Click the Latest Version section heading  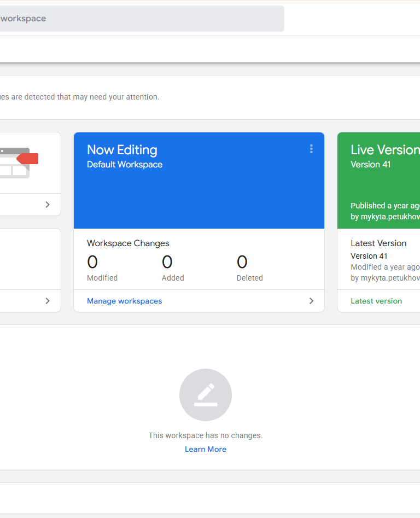click(378, 243)
